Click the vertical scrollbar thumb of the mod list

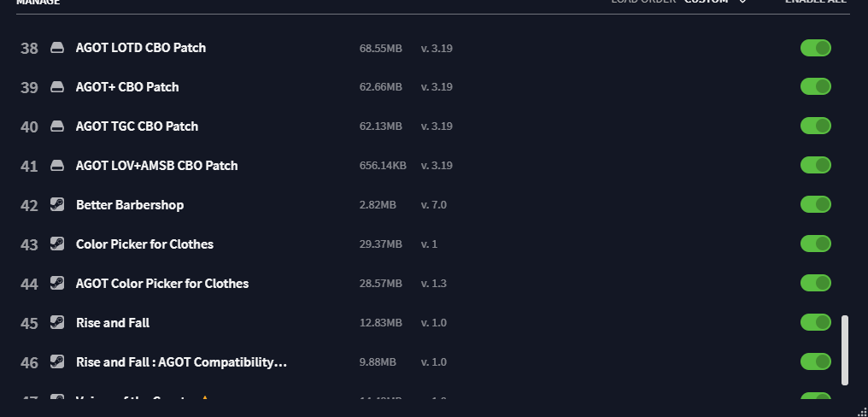coord(845,350)
